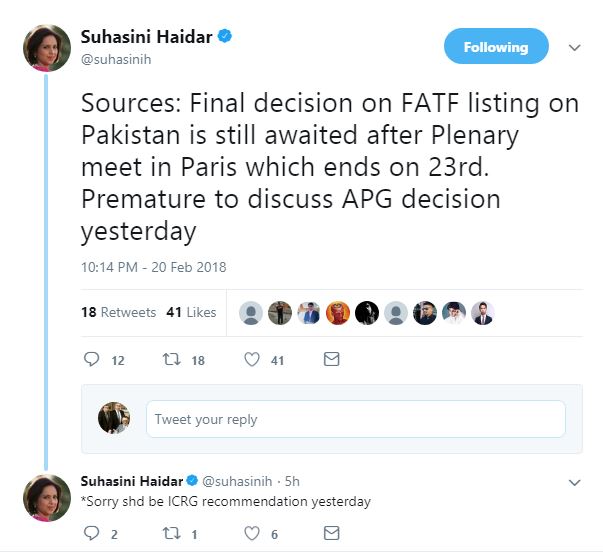Message the ICRG correction tweet
Image resolution: width=603 pixels, height=552 pixels.
[332, 534]
